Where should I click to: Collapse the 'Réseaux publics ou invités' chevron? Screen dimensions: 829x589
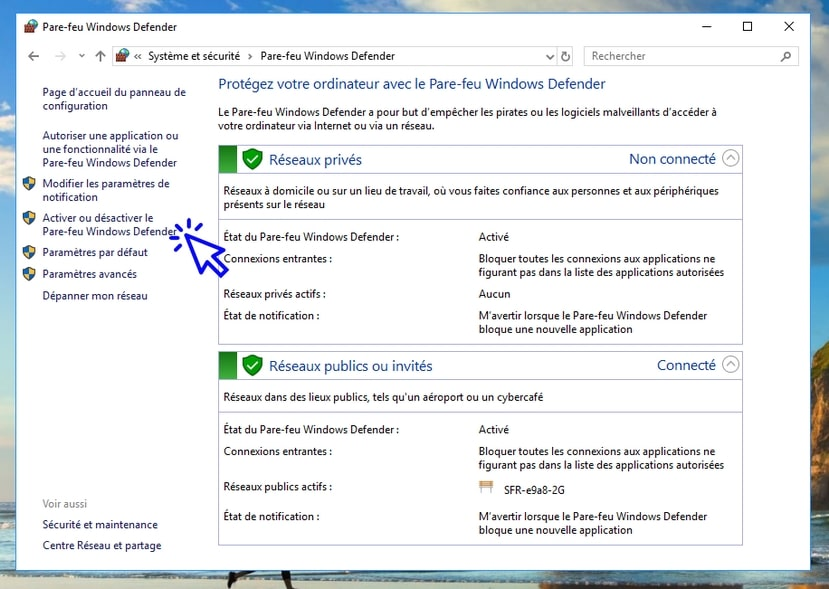pyautogui.click(x=731, y=364)
